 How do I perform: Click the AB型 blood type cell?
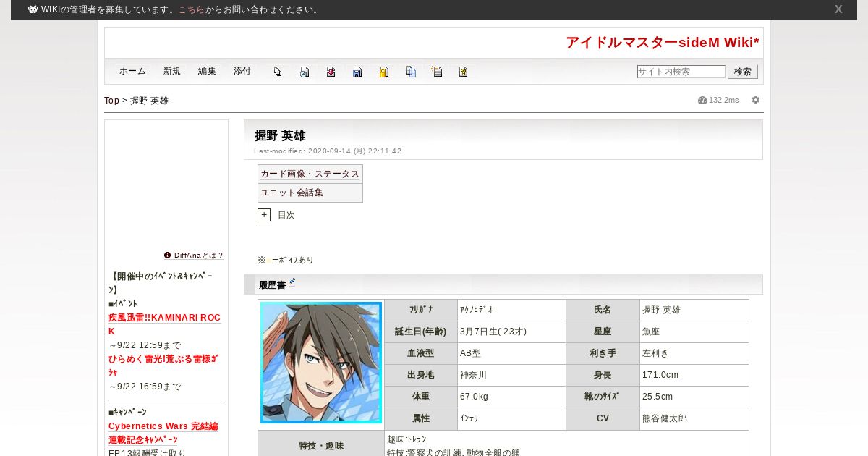tap(511, 353)
